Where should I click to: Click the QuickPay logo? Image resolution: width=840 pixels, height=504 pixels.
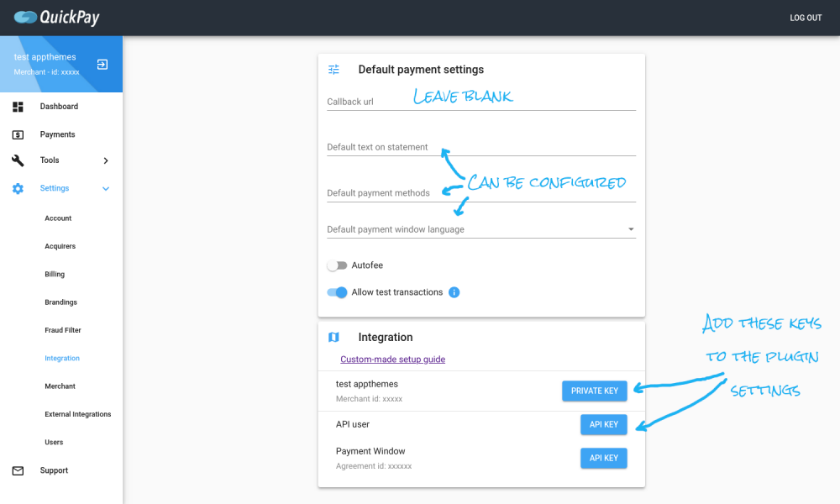[x=57, y=18]
